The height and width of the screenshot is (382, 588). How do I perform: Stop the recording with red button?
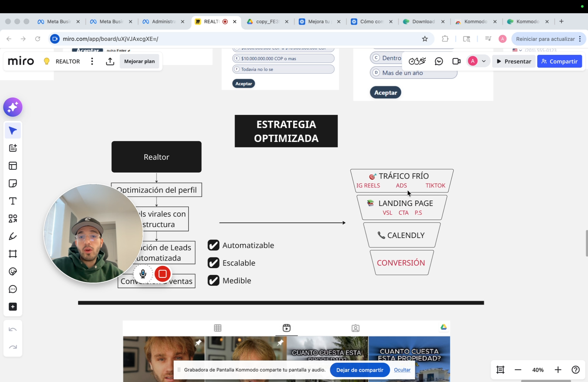coord(162,274)
